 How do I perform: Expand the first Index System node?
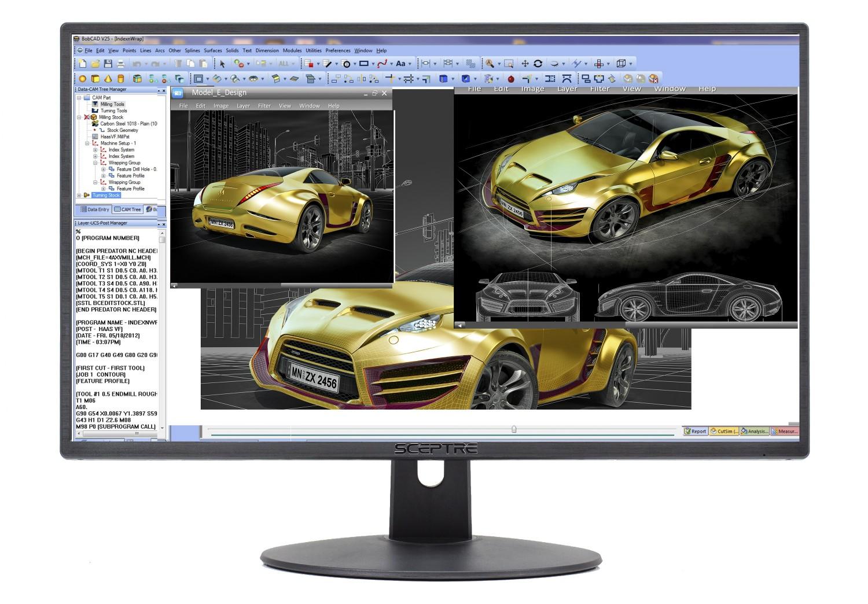[x=95, y=150]
